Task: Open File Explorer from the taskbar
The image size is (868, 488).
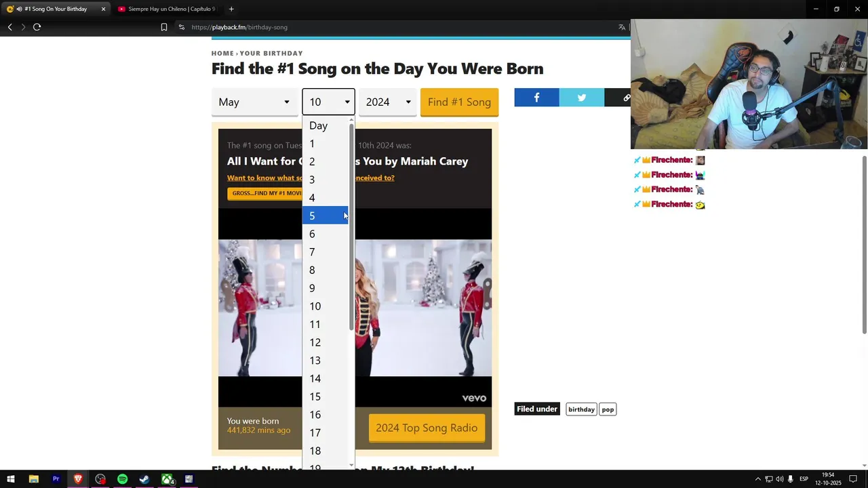Action: (33, 479)
